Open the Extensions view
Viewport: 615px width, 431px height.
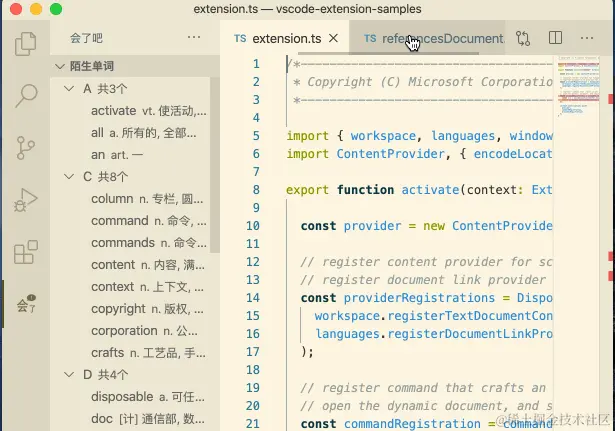click(x=25, y=252)
